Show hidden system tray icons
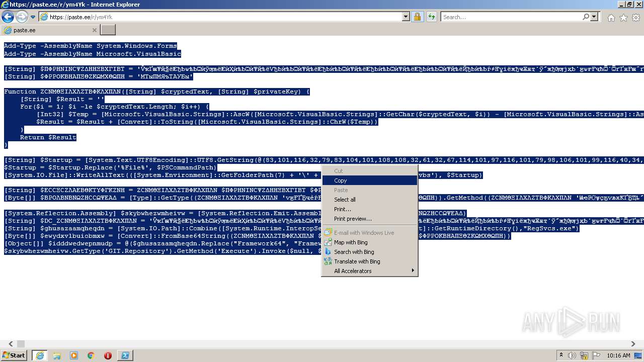The width and height of the screenshot is (644, 362). tap(561, 355)
